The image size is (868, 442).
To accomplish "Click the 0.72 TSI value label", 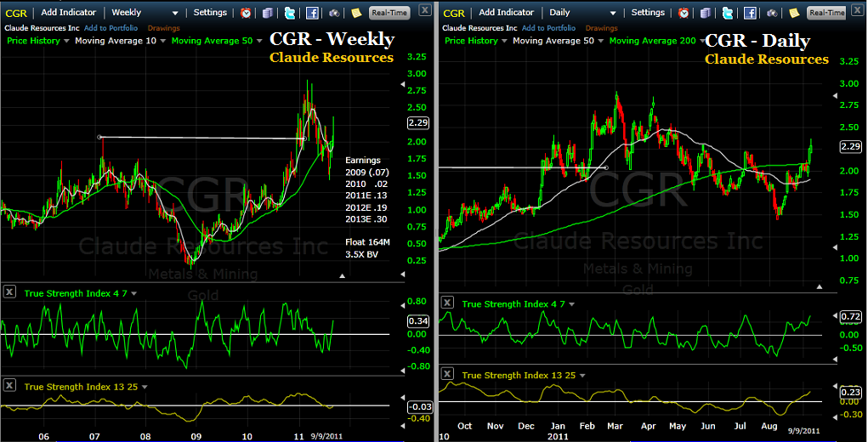I will coord(851,317).
